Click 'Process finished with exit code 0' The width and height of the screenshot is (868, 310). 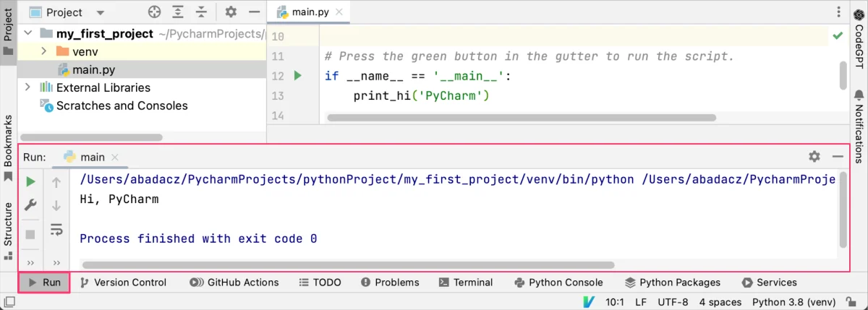coord(198,238)
